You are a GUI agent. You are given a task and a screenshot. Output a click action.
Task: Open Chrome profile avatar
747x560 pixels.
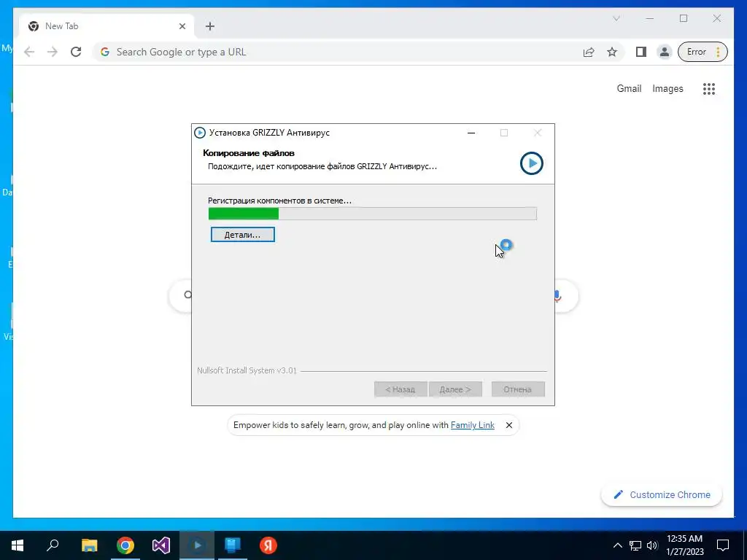664,52
